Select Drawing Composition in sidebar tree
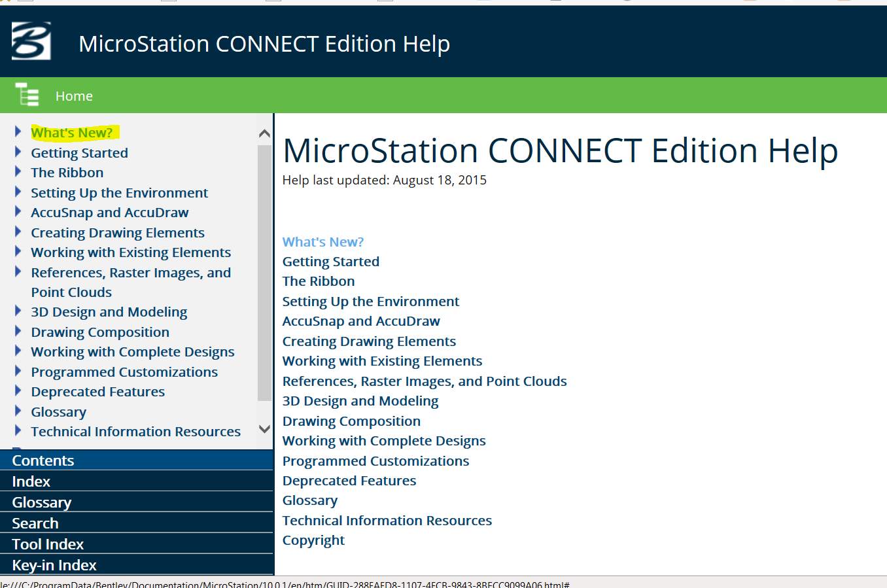The image size is (887, 588). click(100, 332)
